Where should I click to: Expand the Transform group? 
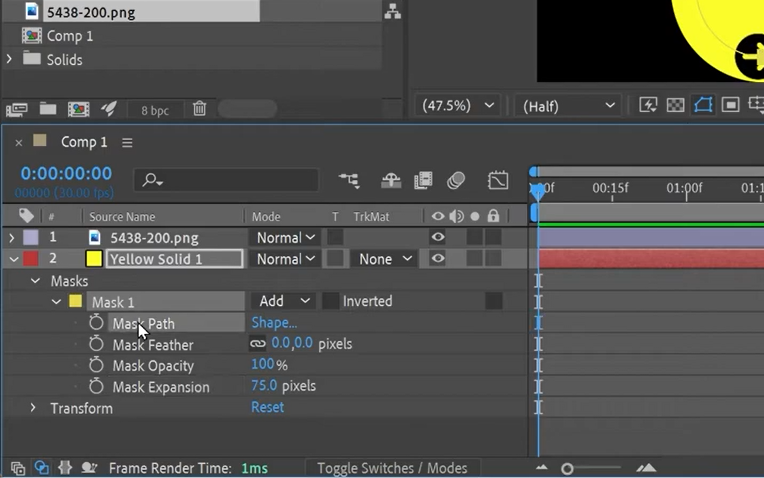click(x=33, y=407)
